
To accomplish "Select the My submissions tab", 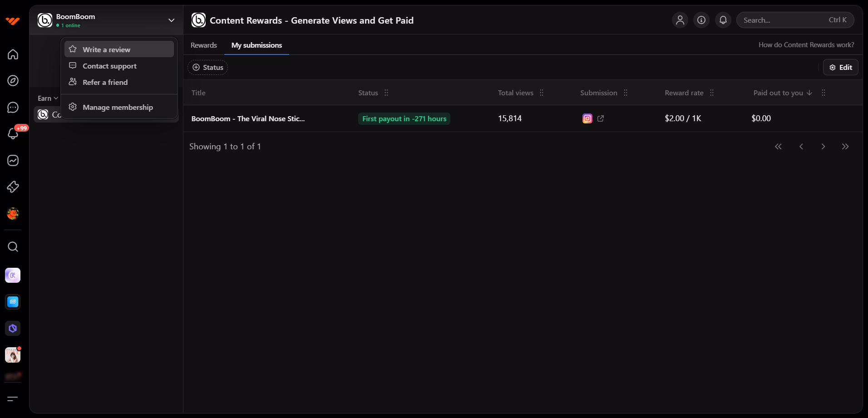I will [x=256, y=45].
